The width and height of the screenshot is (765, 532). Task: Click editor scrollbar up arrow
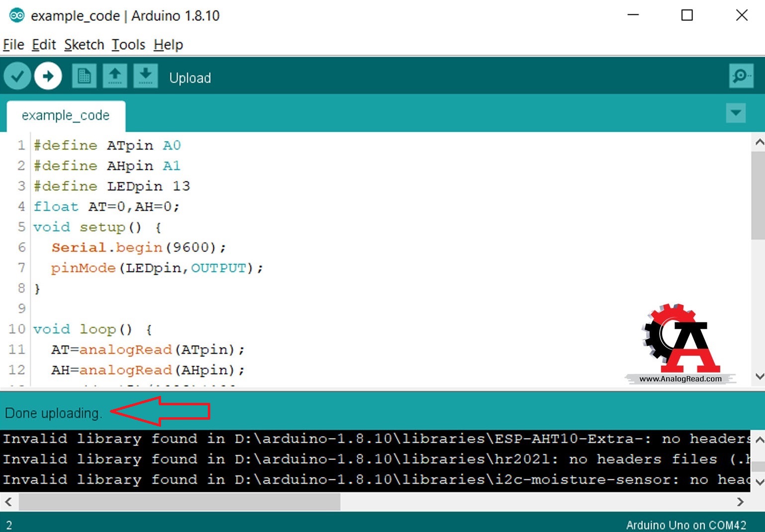click(x=759, y=143)
